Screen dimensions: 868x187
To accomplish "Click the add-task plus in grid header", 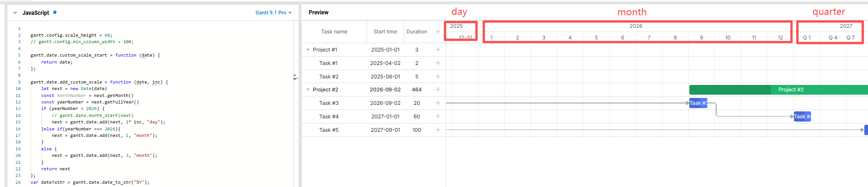I will click(437, 32).
